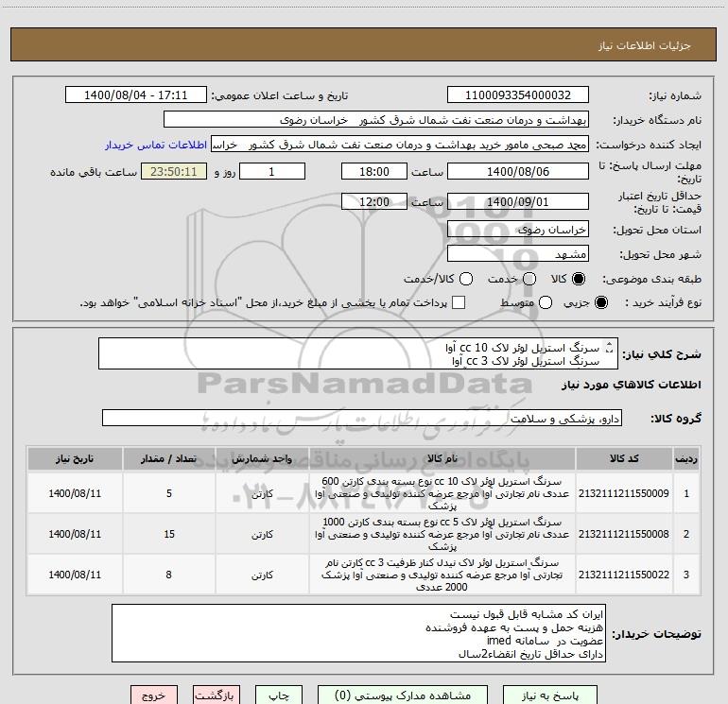The height and width of the screenshot is (704, 728).
Task: Click the 10 cc syringe product name in row 1
Action: tap(442, 493)
